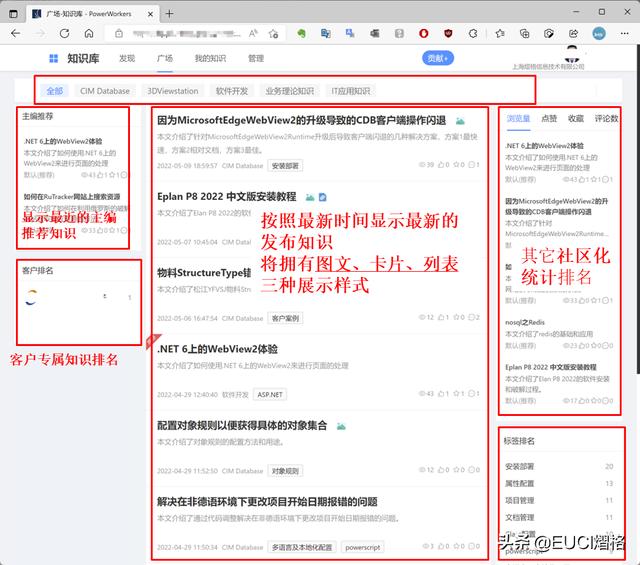640x565 pixels.
Task: Click the red Opera-style extension icon
Action: point(424,33)
